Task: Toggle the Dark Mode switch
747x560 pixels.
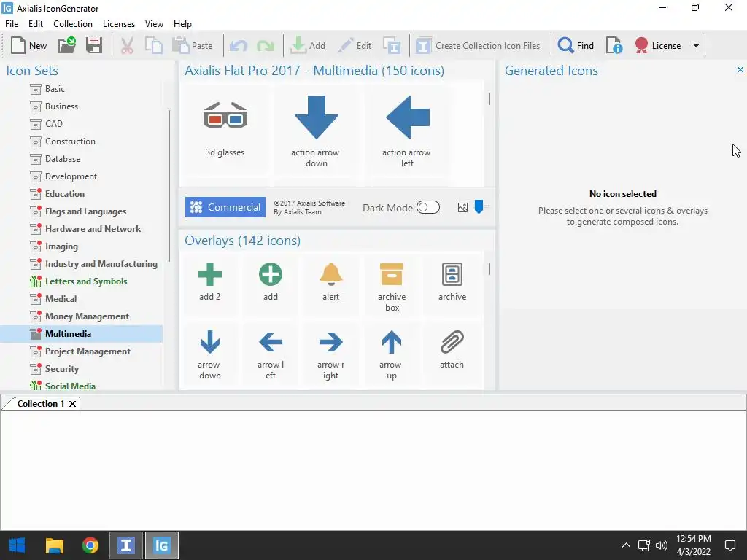Action: [x=427, y=207]
